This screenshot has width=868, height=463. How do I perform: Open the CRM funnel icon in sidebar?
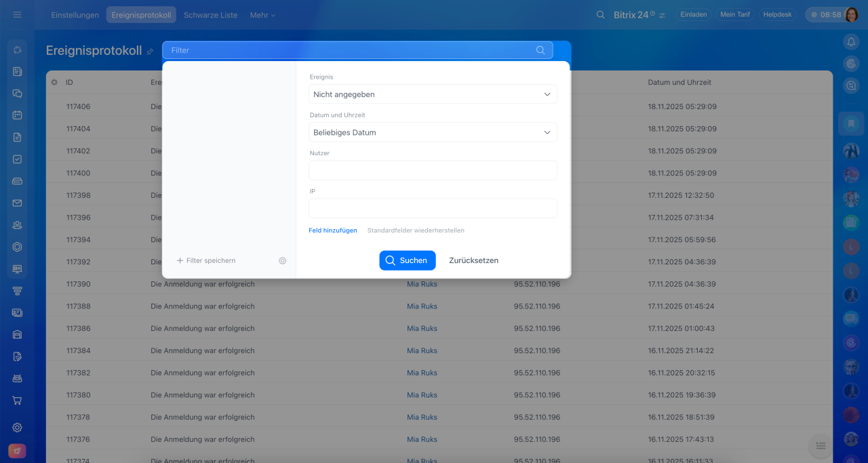18,291
